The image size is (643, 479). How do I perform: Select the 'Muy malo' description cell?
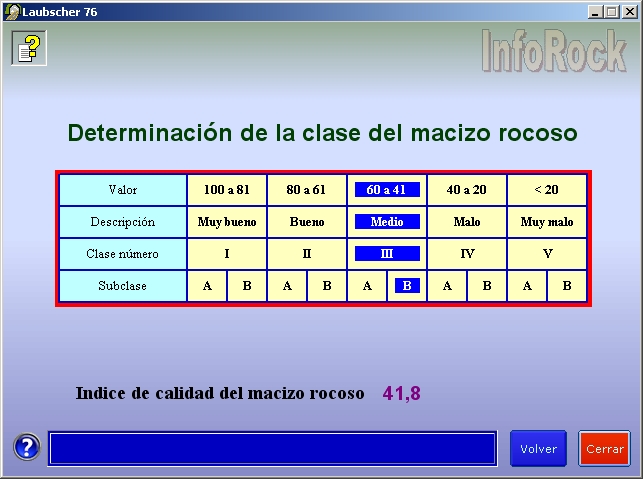click(x=547, y=221)
